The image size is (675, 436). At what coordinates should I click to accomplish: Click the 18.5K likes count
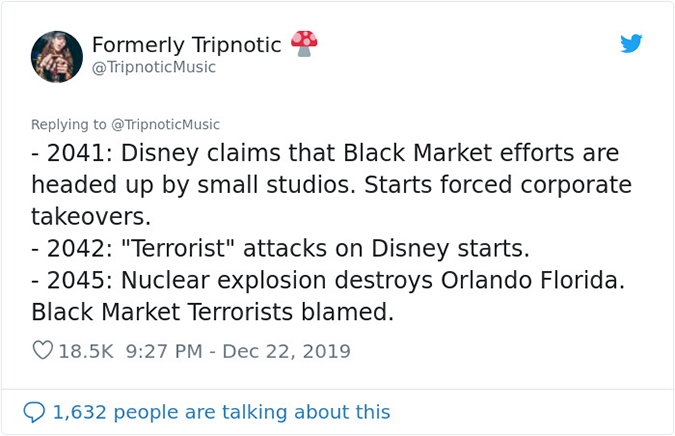tap(87, 351)
